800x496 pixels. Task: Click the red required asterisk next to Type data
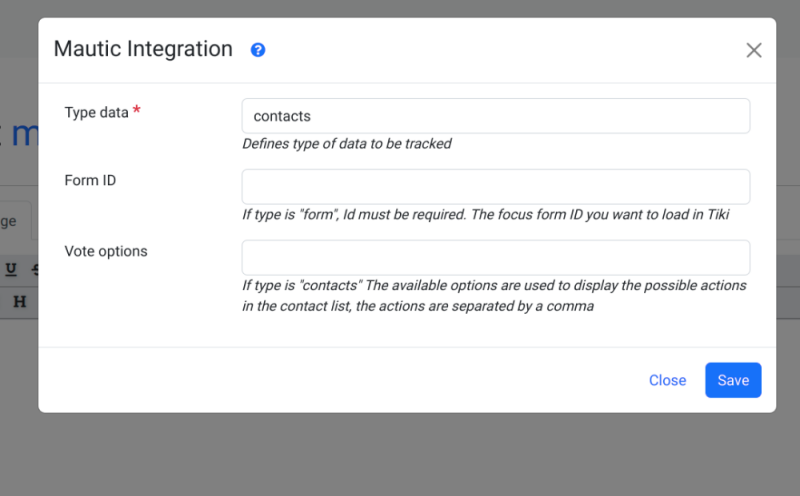click(x=136, y=110)
